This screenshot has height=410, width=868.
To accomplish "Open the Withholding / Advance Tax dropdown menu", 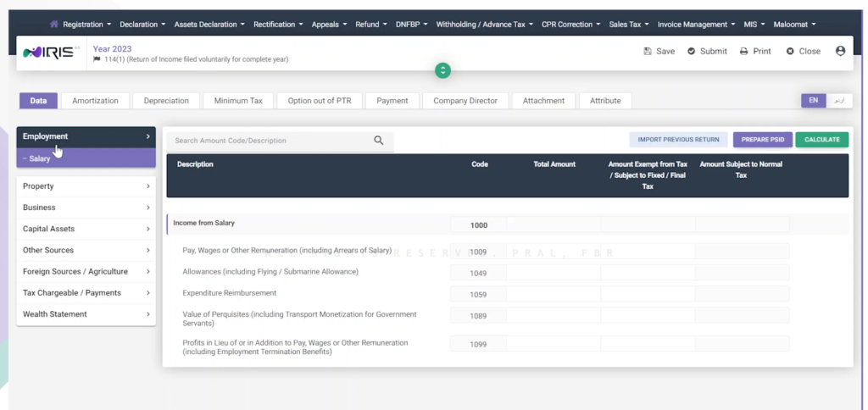I will [x=484, y=25].
